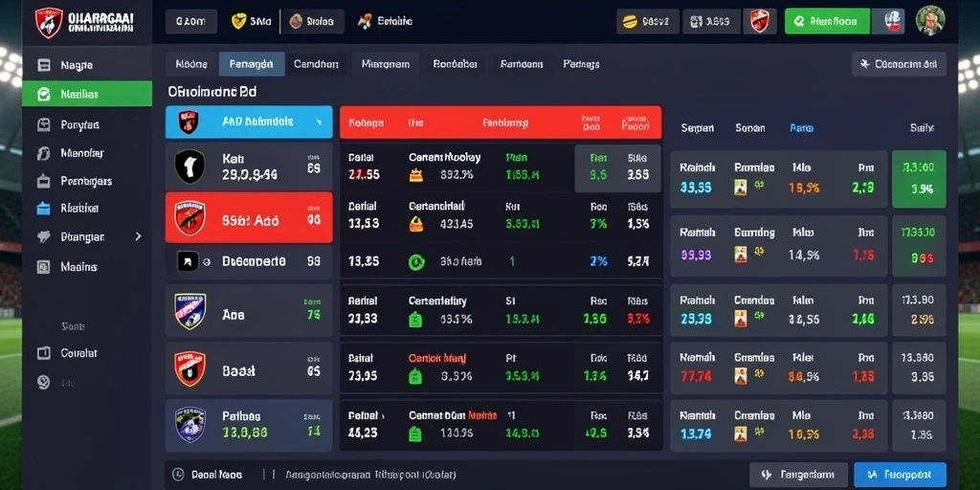Click the dark blue crest in Pathoe row

pyautogui.click(x=190, y=425)
